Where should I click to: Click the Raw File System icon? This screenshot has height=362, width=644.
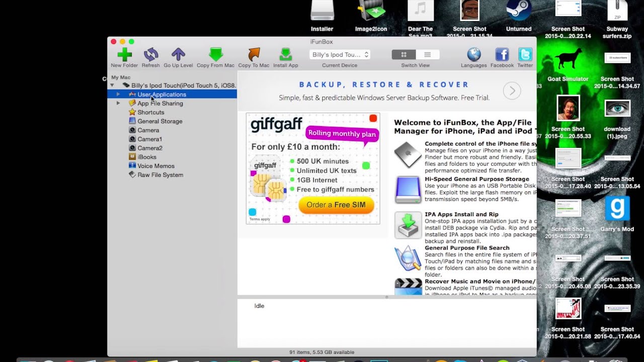point(132,174)
